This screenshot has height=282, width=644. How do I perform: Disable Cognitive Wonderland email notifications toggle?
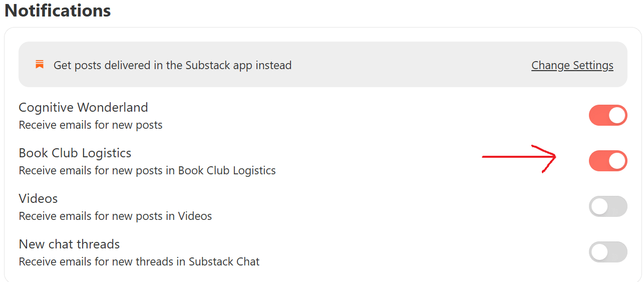point(608,115)
